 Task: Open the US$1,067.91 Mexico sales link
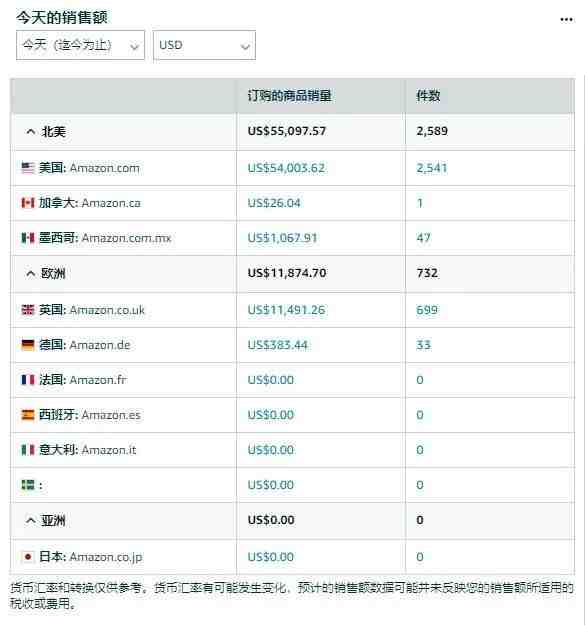[282, 238]
